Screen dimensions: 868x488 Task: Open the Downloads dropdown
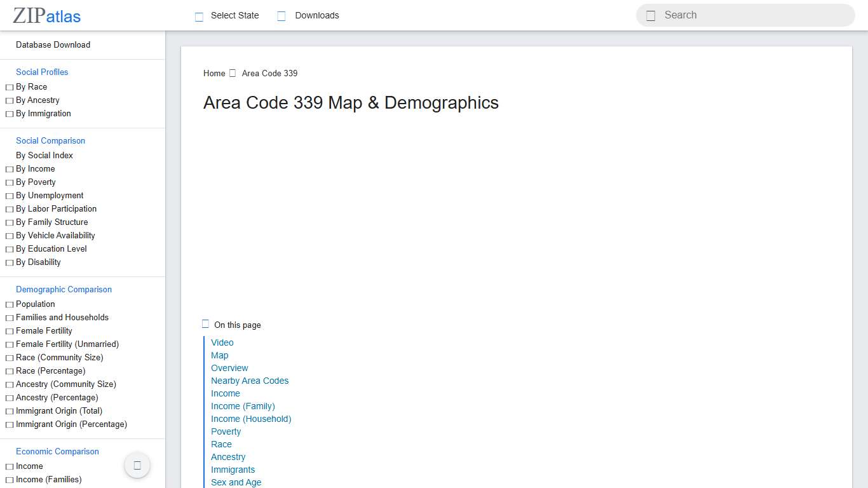(x=316, y=15)
